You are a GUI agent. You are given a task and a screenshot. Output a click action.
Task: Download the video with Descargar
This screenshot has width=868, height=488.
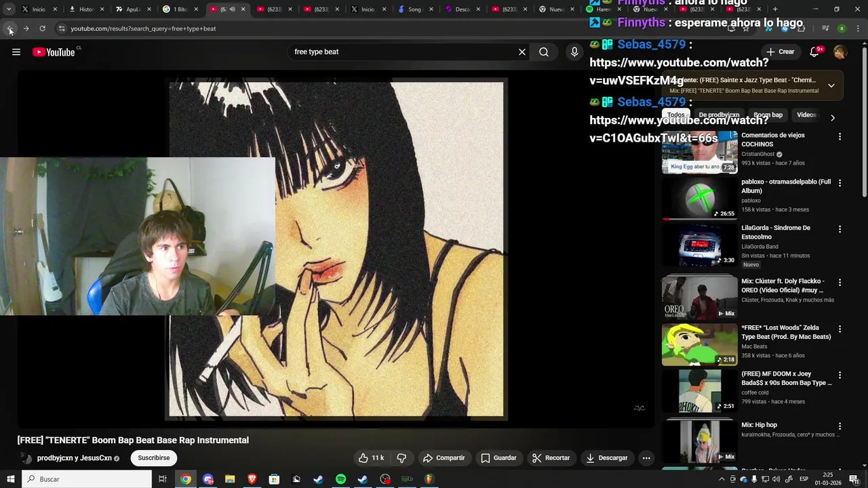click(607, 458)
